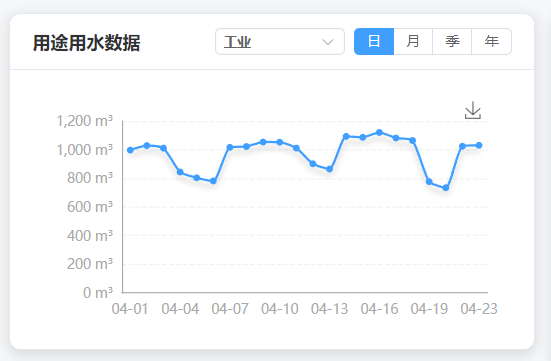Click the 200 m³ axis label
551x361 pixels.
(x=90, y=264)
